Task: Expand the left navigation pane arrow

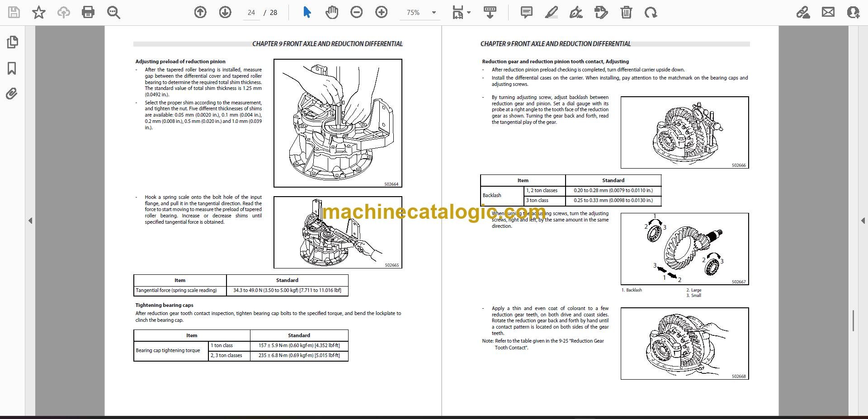Action: [30, 221]
